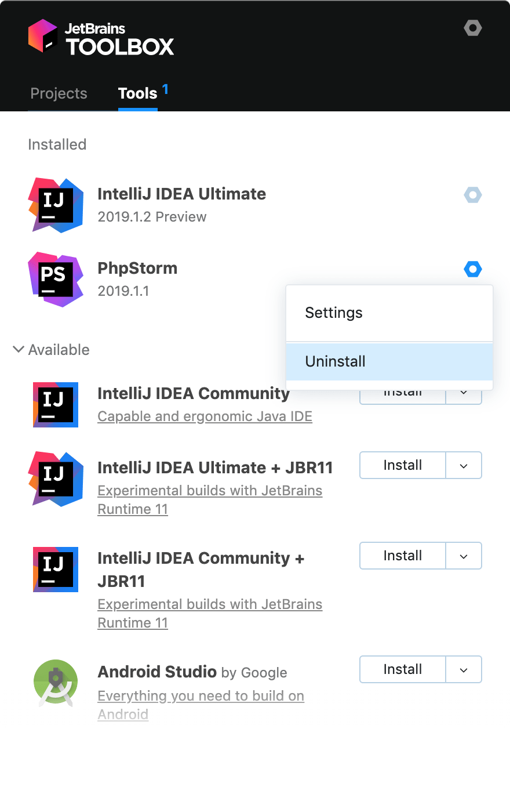Screen dimensions: 510x812
Task: Click the IntelliJ IDEA Community icon
Action: [56, 405]
